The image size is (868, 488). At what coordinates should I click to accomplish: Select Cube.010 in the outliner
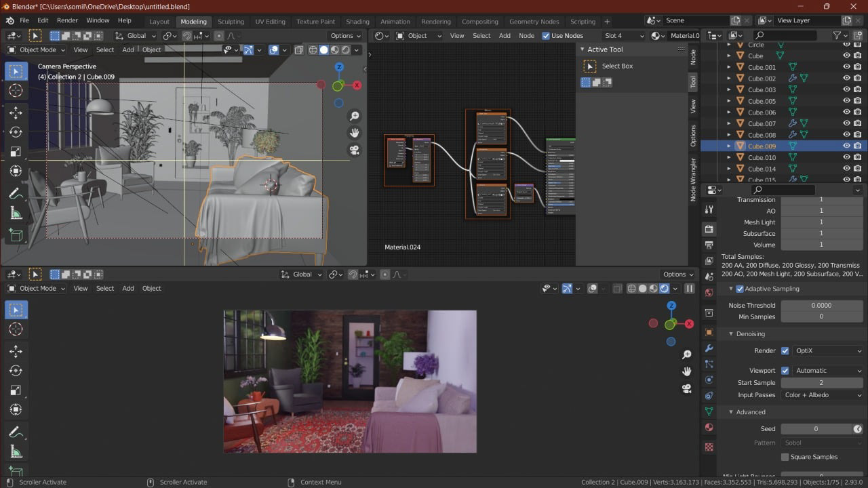pos(762,157)
